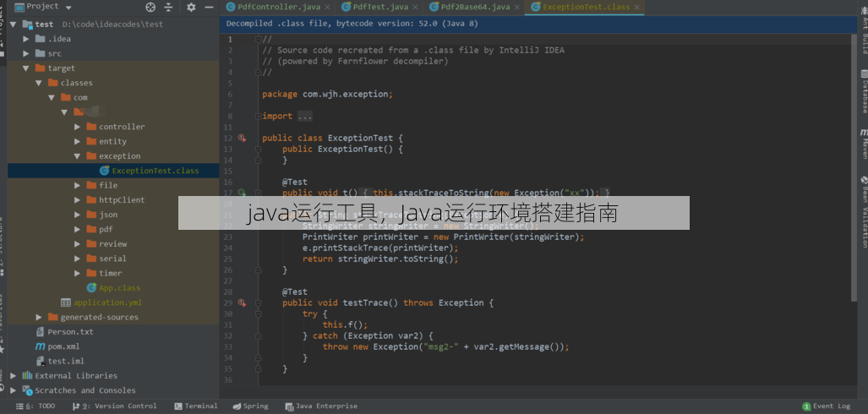Expand the .idea folder
Viewport: 868px width, 414px height.
coord(26,39)
